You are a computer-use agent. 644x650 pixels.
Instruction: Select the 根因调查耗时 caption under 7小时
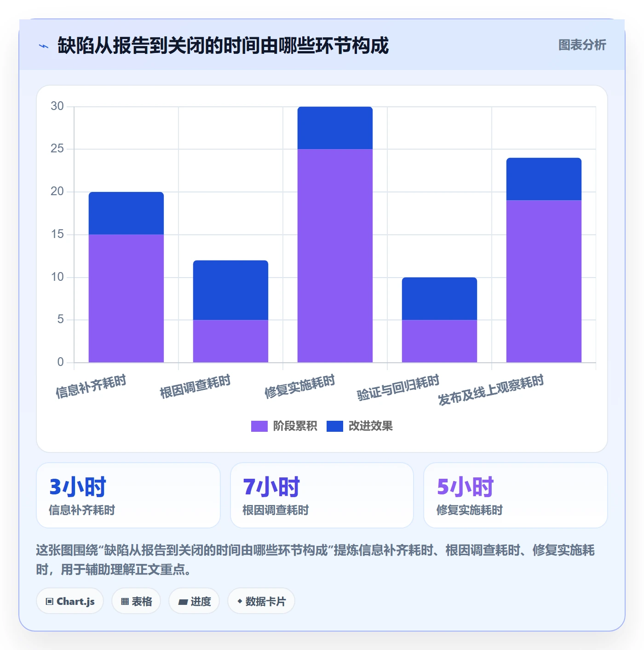point(276,510)
